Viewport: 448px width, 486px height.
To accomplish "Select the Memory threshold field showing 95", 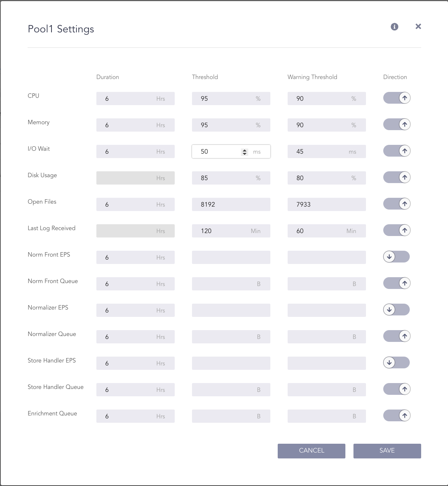I will (231, 125).
